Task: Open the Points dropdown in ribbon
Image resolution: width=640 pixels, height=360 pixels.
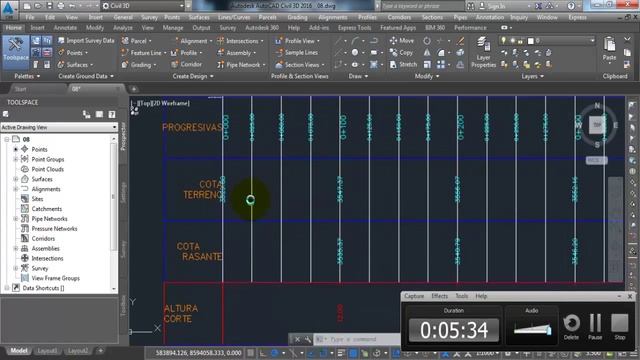Action: point(73,53)
